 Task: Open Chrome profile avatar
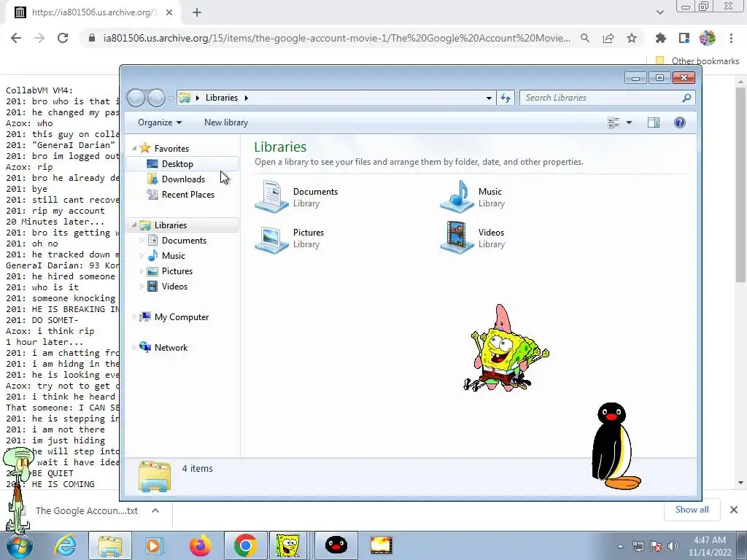coord(708,38)
